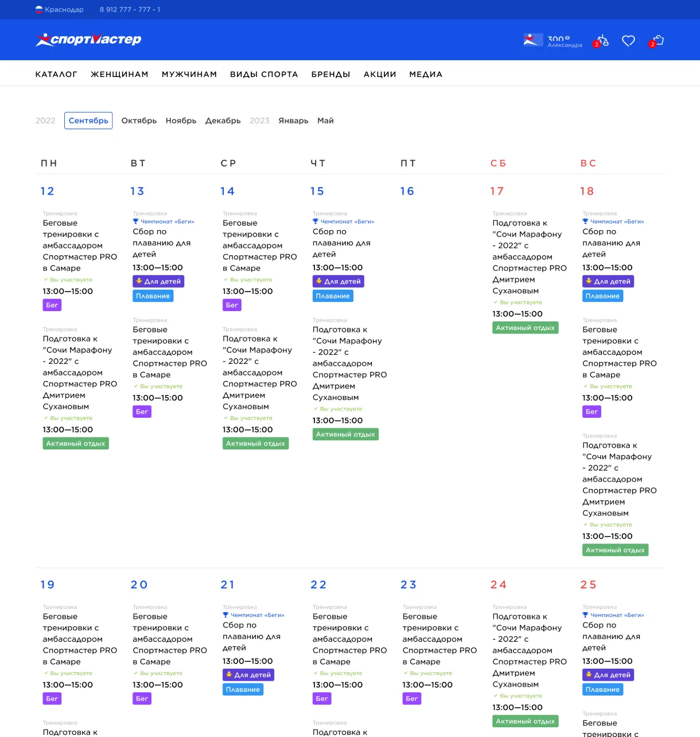Open the ЖЕНЩИНАМ menu
The image size is (700, 737).
click(119, 74)
